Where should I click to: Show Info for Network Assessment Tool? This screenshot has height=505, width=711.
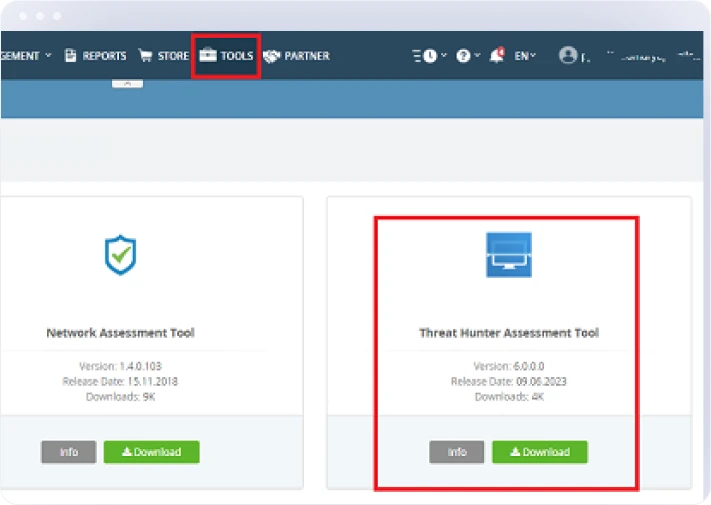68,452
